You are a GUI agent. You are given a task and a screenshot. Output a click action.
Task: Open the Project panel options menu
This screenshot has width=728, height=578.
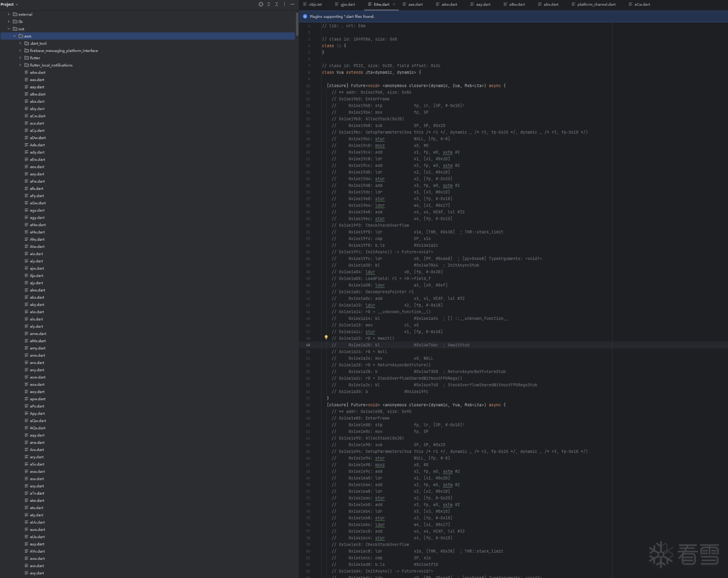[284, 4]
